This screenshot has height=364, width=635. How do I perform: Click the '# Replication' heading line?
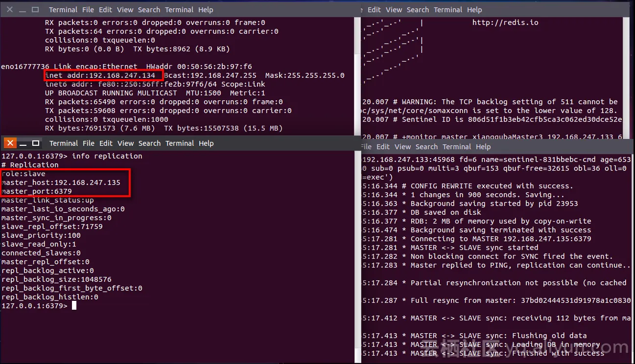(30, 165)
